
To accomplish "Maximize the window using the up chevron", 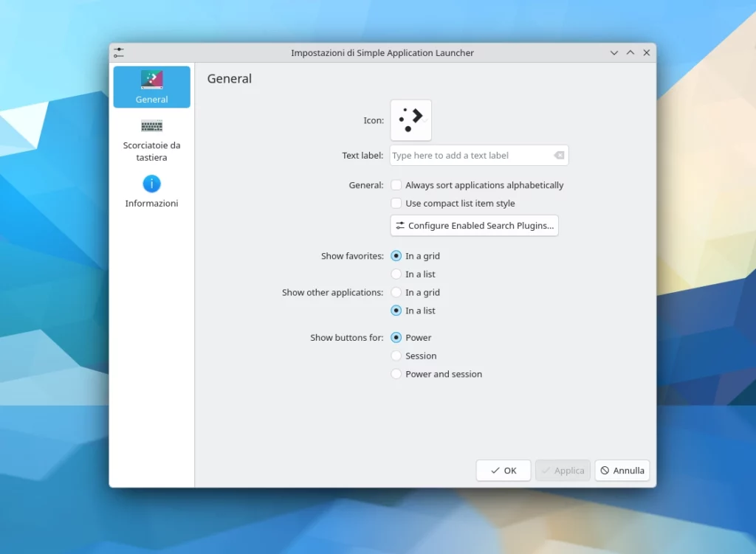I will [630, 53].
